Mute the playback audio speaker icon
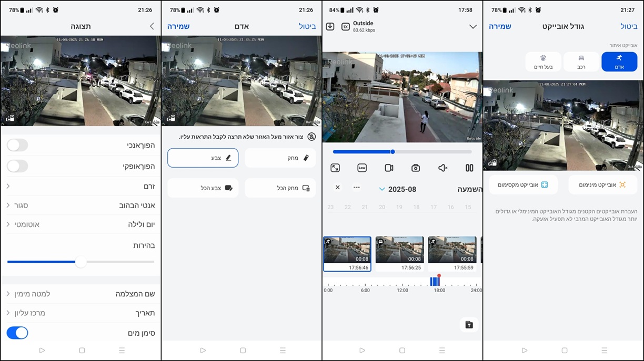Viewport: 644px width, 361px height. [x=442, y=168]
